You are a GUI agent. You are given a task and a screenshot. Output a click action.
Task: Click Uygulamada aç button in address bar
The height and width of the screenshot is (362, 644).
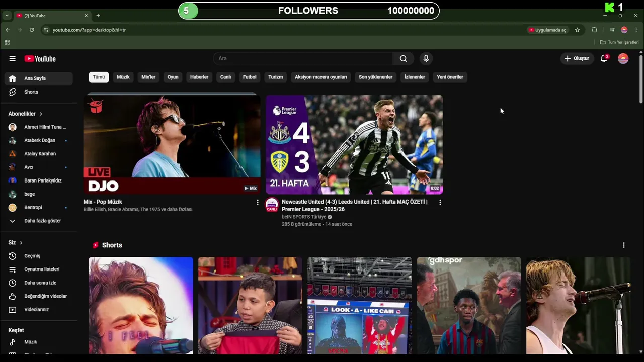click(547, 30)
